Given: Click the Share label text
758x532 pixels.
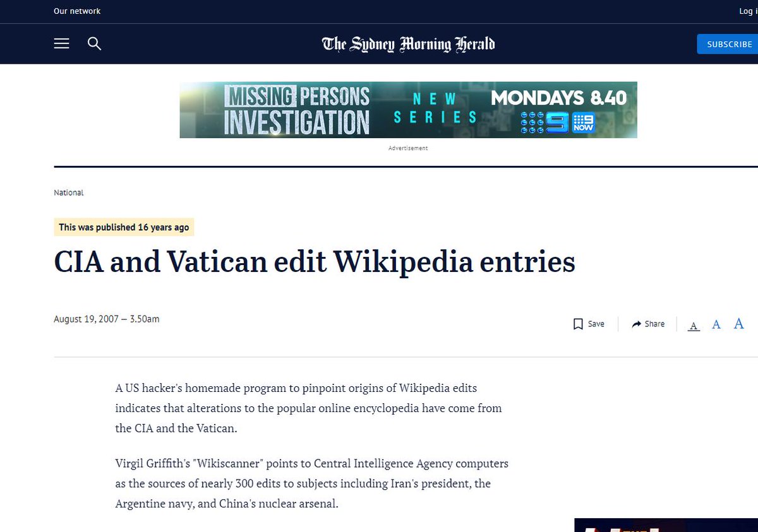Looking at the screenshot, I should pyautogui.click(x=654, y=324).
